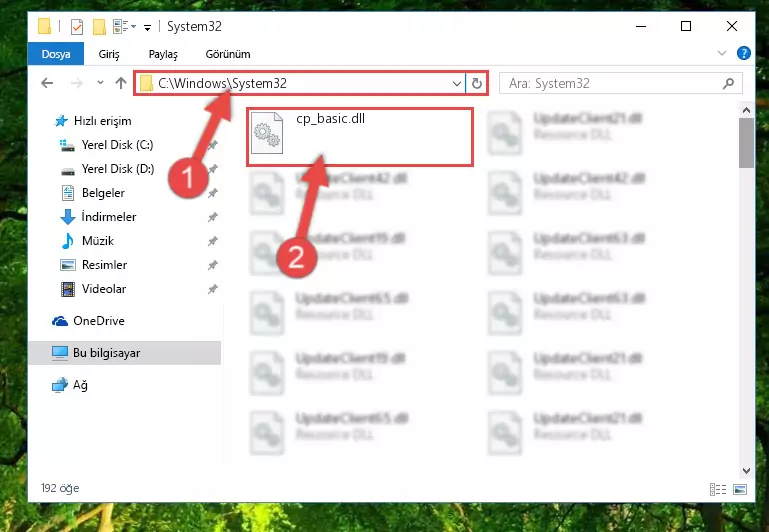Expand the address bar history dropdown
769x532 pixels.
pyautogui.click(x=457, y=83)
